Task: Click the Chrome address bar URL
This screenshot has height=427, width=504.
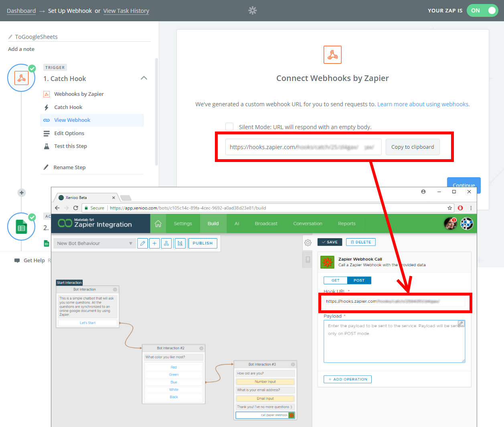Action: tap(188, 208)
